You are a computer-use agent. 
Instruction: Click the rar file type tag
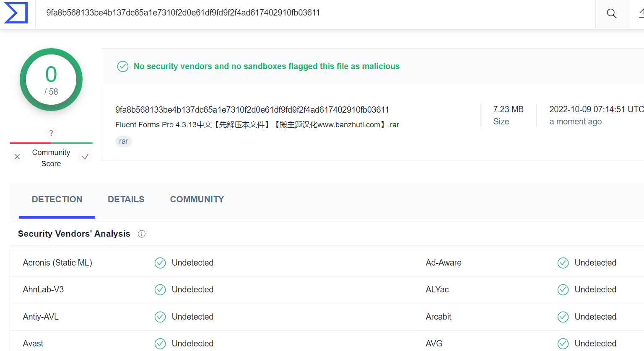tap(124, 141)
